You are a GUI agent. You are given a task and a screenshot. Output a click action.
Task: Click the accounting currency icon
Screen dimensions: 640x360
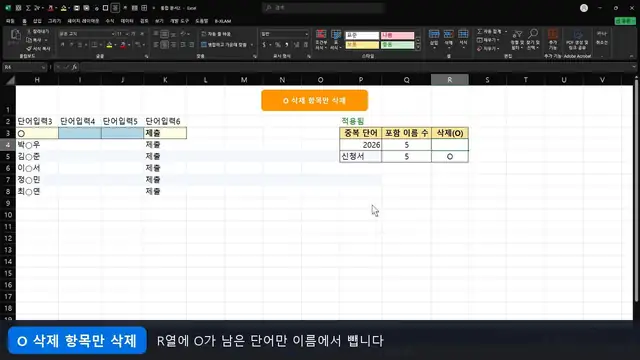pyautogui.click(x=264, y=44)
